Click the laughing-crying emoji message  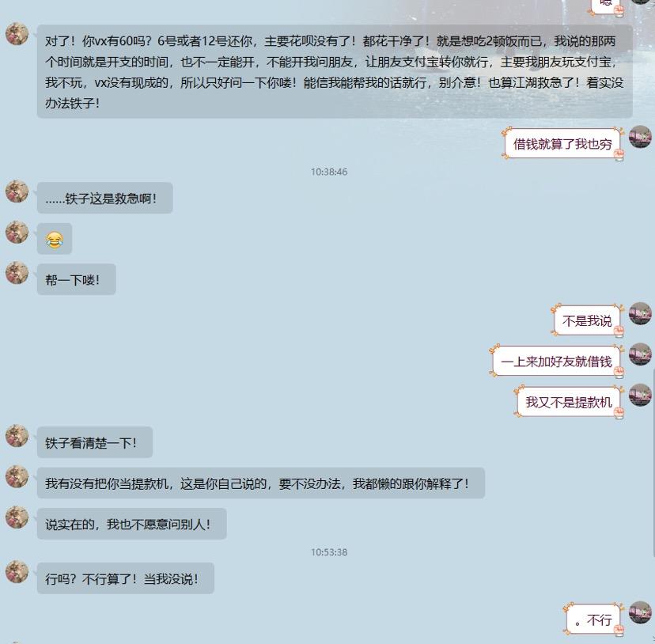55,239
